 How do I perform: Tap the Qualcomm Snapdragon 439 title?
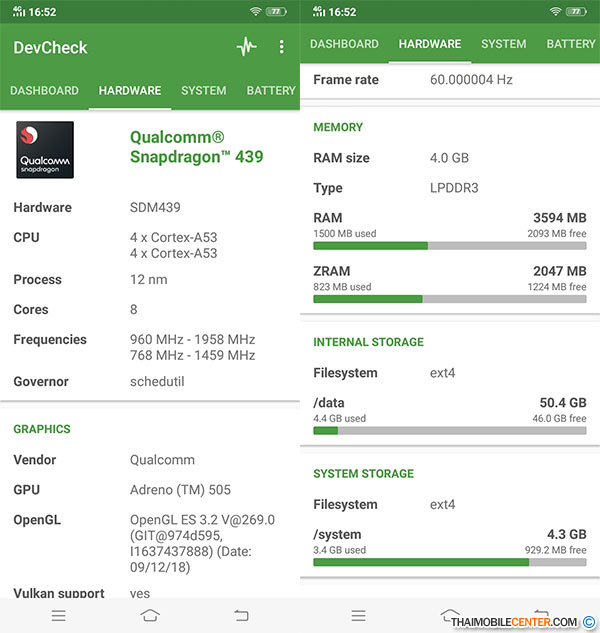[x=196, y=147]
